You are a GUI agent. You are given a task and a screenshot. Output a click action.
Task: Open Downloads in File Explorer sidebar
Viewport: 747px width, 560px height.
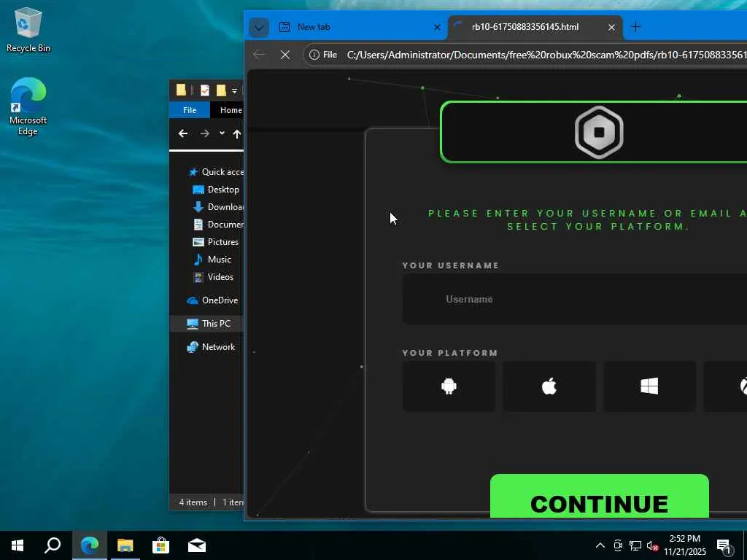click(217, 207)
